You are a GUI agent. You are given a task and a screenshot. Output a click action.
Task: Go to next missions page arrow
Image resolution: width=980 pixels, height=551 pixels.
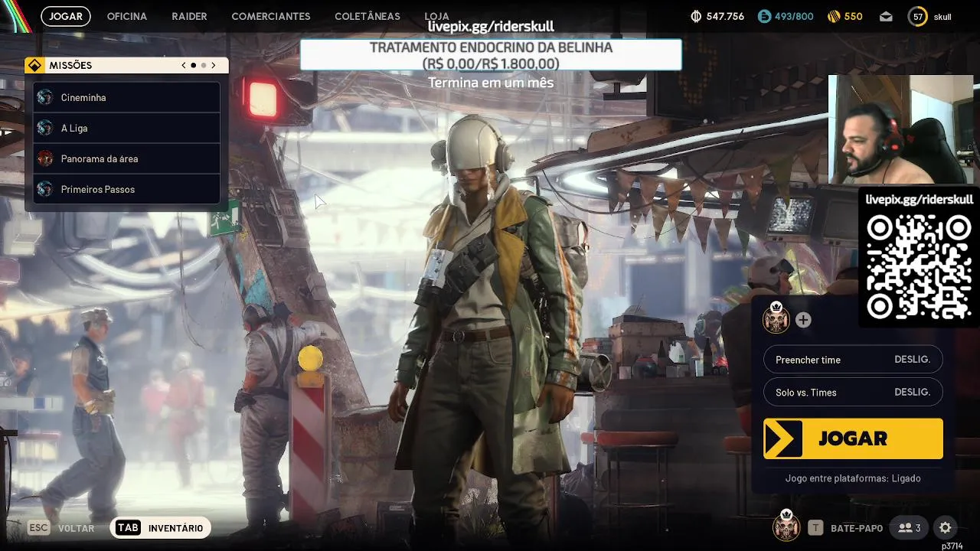click(x=214, y=66)
